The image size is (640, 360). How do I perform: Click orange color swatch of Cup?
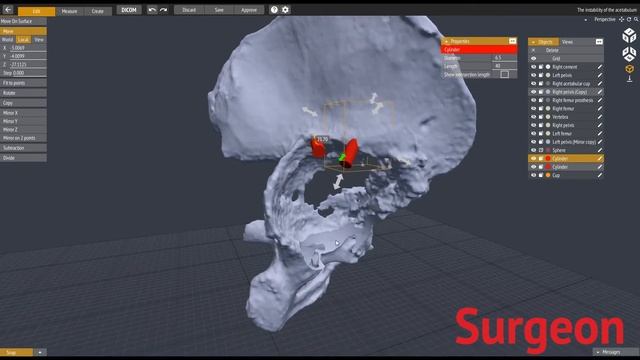pyautogui.click(x=548, y=175)
